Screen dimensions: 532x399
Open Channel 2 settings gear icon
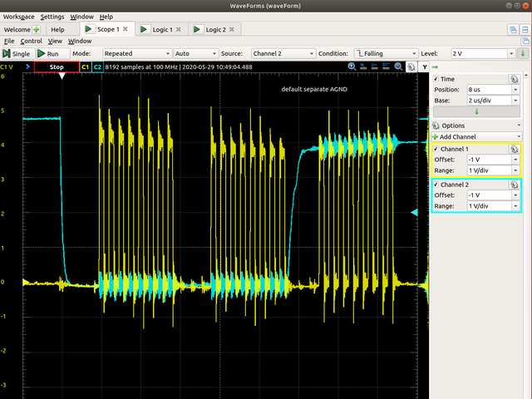coord(515,185)
